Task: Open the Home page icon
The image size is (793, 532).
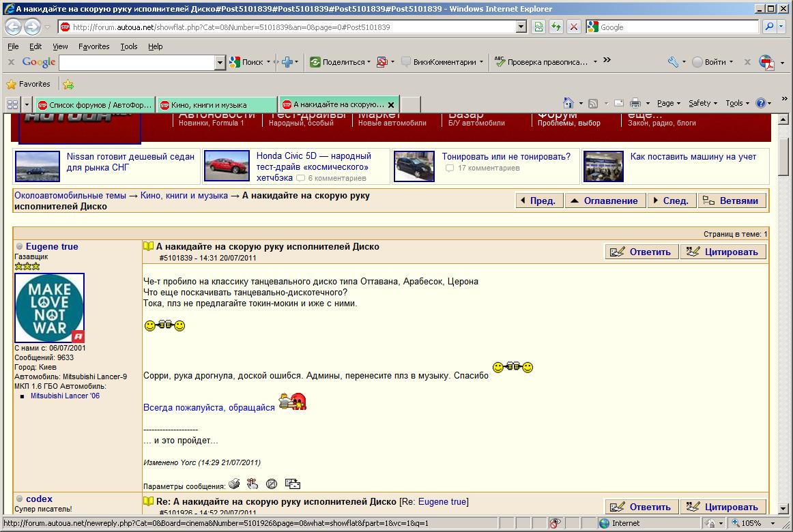Action: tap(568, 104)
